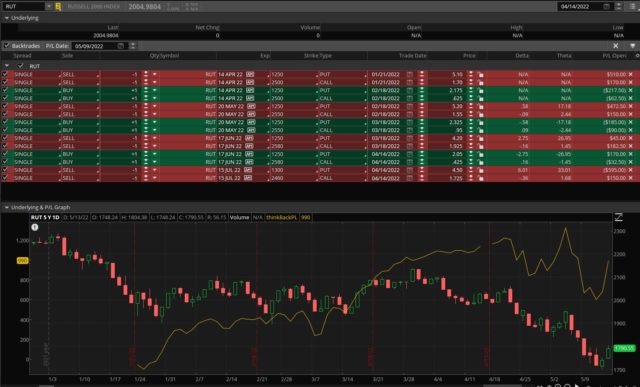The height and width of the screenshot is (387, 640).
Task: Toggle price lock on the 2.175 price row
Action: point(481,91)
